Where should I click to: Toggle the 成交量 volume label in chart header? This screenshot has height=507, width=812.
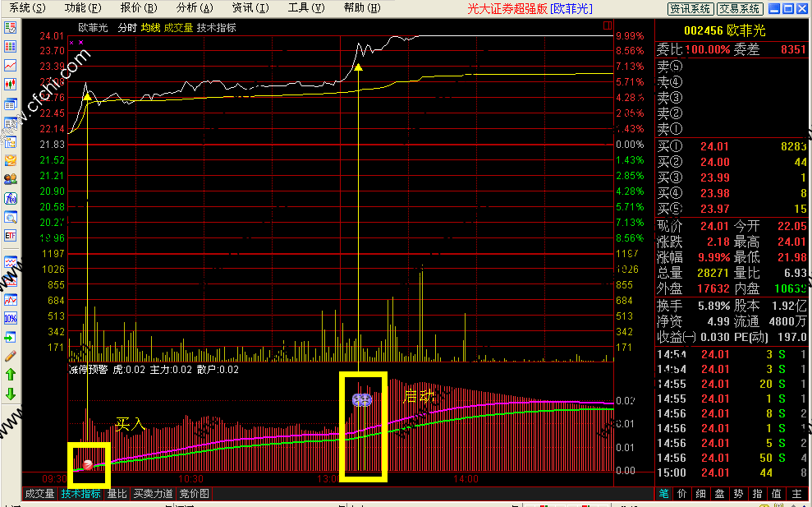[x=177, y=27]
